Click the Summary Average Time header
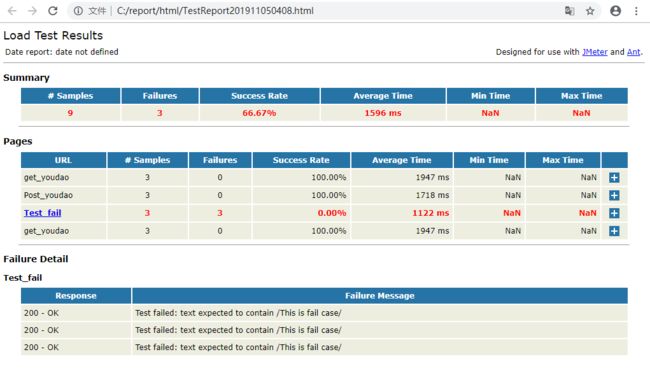 point(383,96)
